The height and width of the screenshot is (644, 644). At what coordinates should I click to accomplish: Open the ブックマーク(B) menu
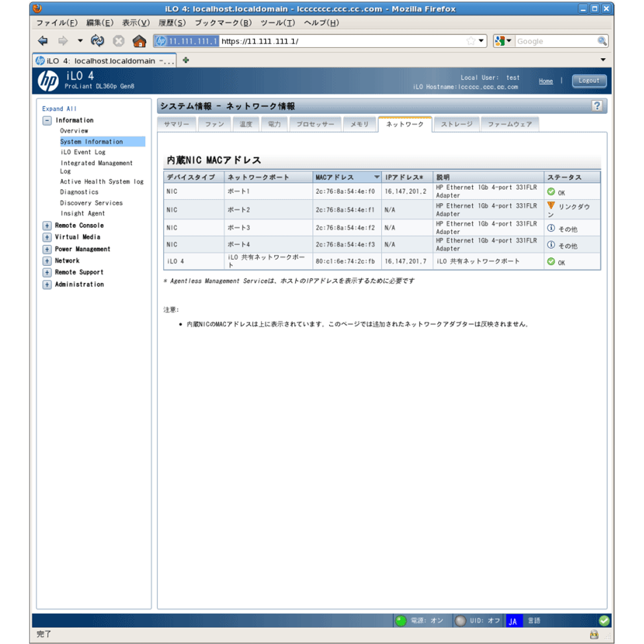pos(223,23)
